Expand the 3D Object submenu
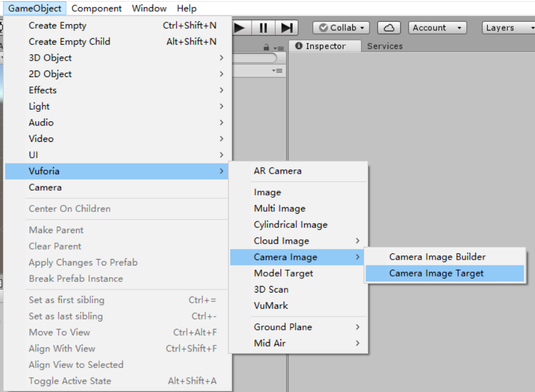The width and height of the screenshot is (535, 392). [117, 58]
